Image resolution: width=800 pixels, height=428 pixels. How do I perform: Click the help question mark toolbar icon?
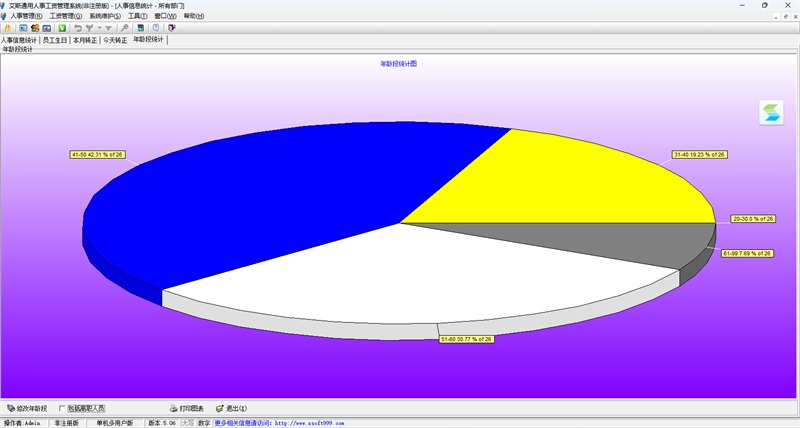[x=156, y=28]
